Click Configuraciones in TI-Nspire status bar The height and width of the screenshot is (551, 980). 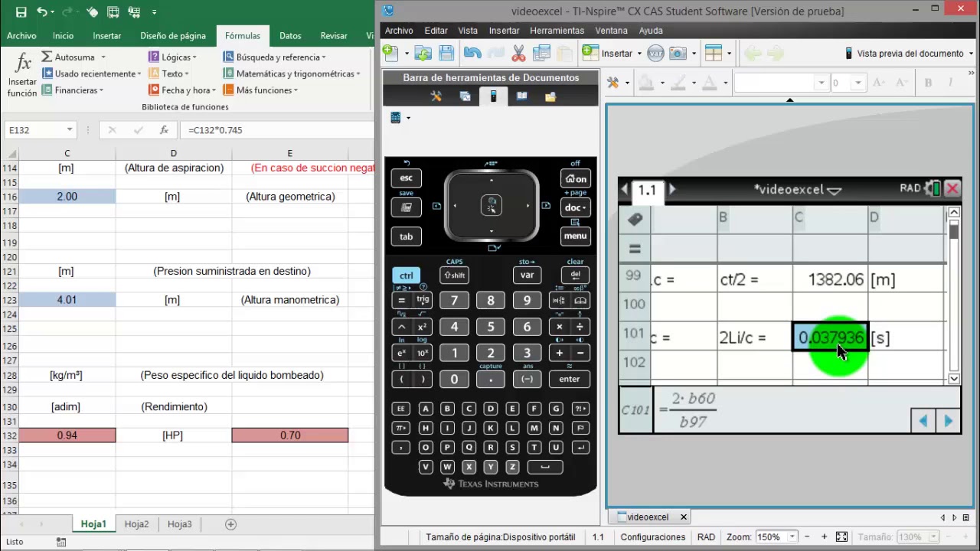click(x=653, y=537)
